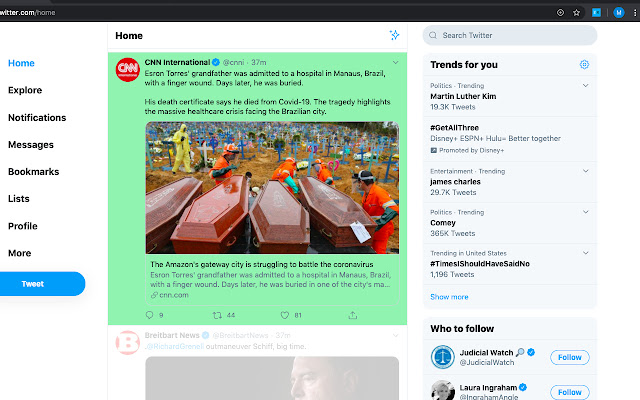Open the blue browser extension icon
Screen dimensions: 640x400
[596, 13]
